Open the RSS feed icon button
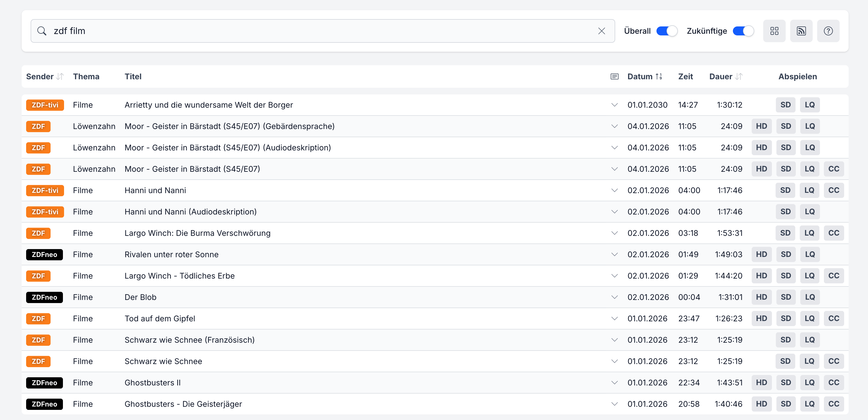This screenshot has width=868, height=420. [801, 31]
